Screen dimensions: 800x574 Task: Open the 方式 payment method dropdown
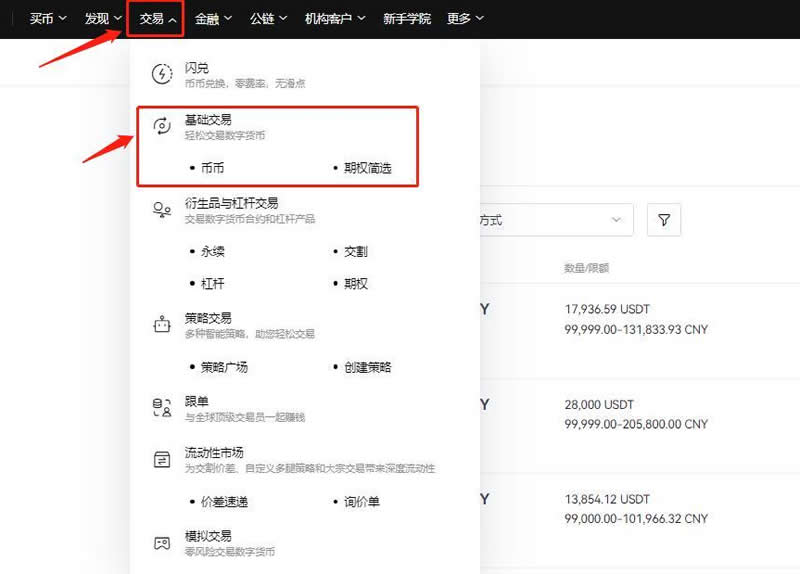[x=555, y=220]
